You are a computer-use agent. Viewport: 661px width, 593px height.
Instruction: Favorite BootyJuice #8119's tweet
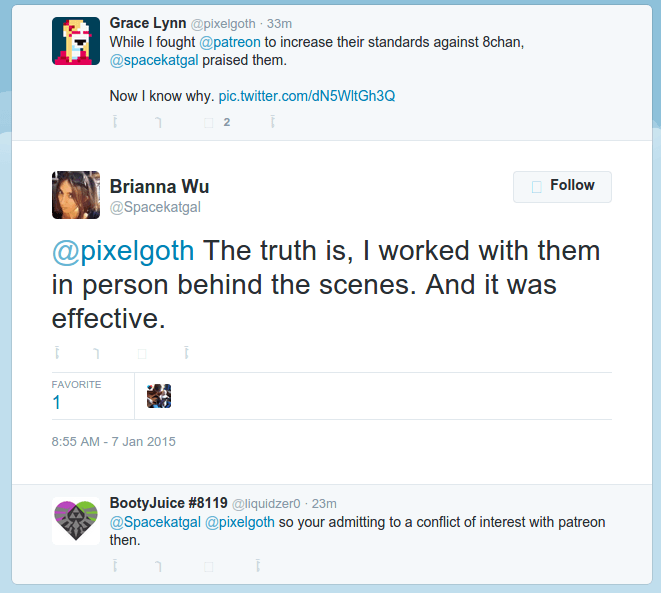click(x=209, y=566)
